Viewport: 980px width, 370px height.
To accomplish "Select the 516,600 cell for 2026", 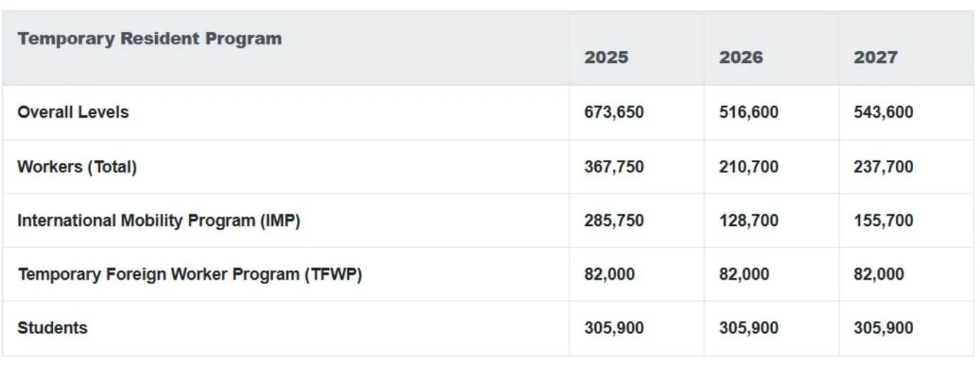I will point(749,113).
